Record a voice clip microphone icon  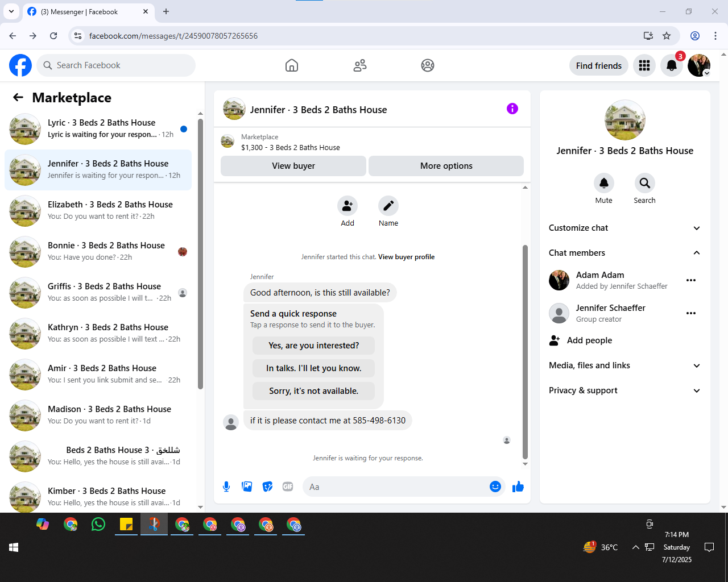coord(226,487)
